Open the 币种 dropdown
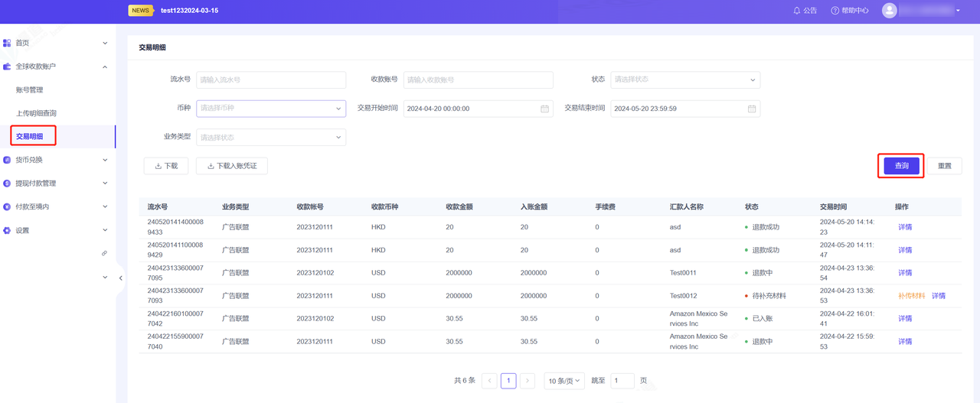Viewport: 980px width, 403px height. (x=270, y=109)
